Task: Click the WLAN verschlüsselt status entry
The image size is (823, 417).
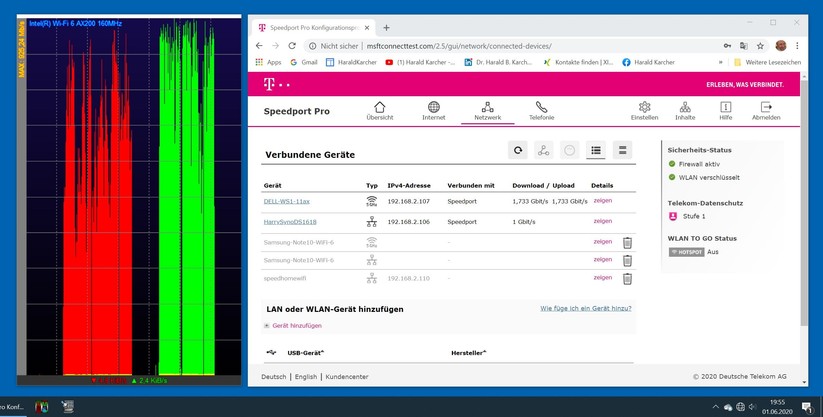Action: (x=704, y=178)
